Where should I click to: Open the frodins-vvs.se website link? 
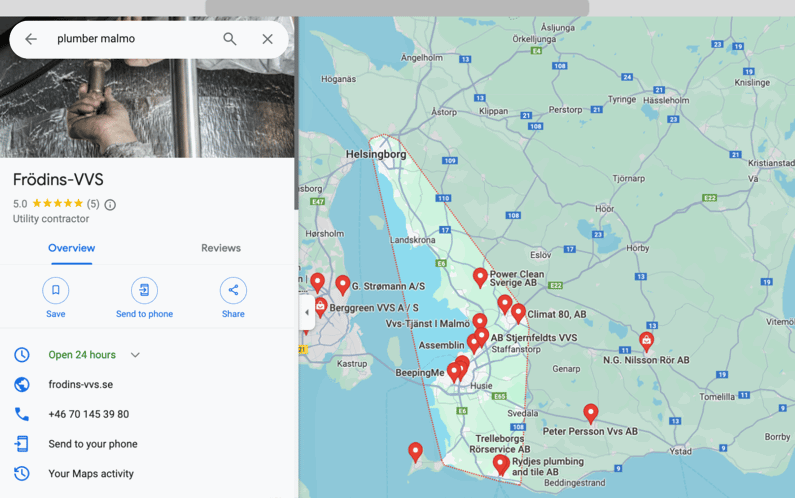coord(81,385)
